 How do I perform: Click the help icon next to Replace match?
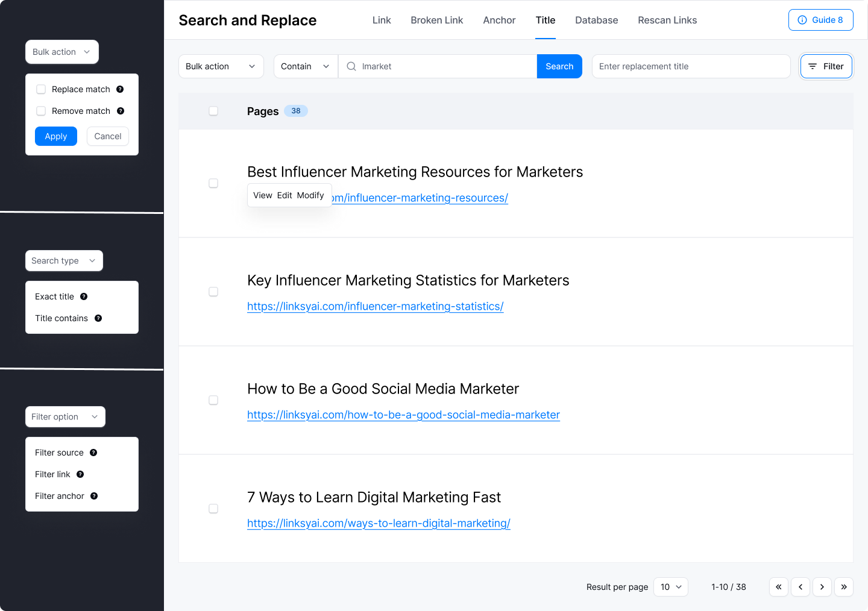click(120, 89)
